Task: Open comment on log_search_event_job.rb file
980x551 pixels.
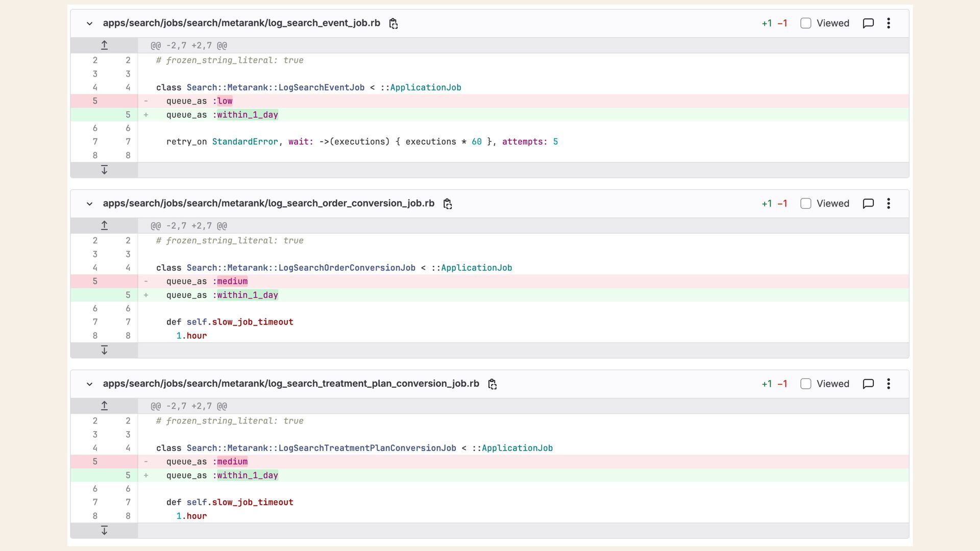Action: pyautogui.click(x=868, y=23)
